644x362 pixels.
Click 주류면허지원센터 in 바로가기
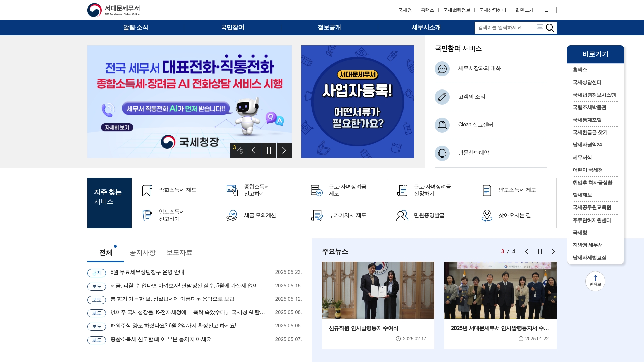[x=592, y=220]
